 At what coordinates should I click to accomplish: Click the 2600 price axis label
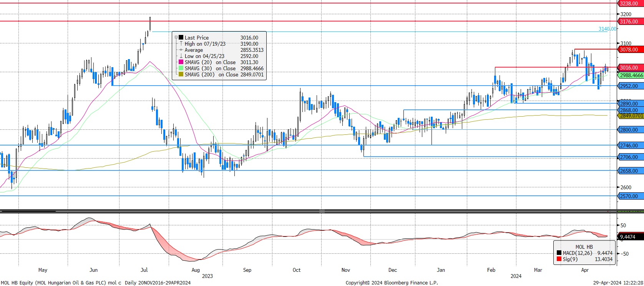click(626, 187)
